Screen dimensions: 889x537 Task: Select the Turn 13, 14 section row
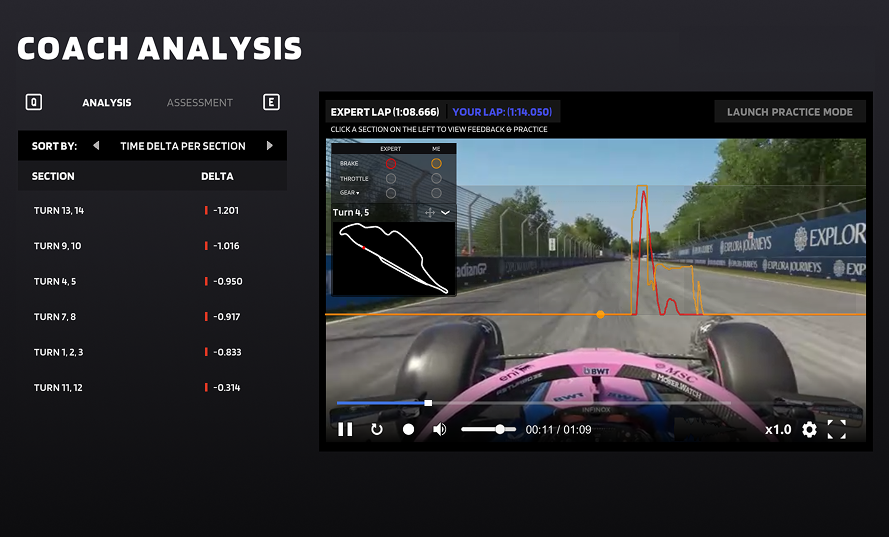pos(152,211)
